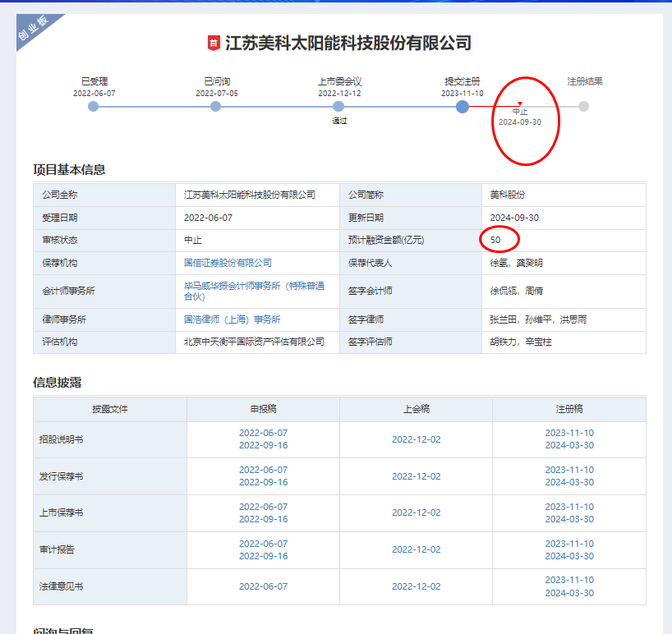Select the 签字会计师 names cell

pos(564,292)
